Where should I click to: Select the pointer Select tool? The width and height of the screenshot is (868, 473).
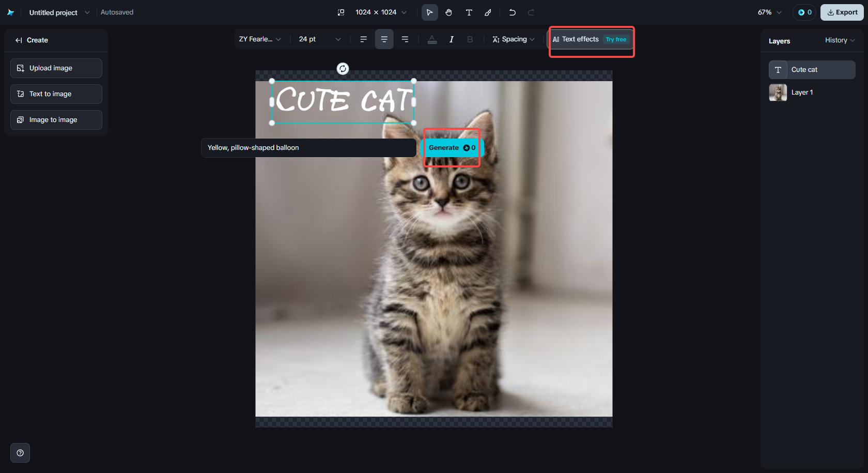[x=429, y=12]
